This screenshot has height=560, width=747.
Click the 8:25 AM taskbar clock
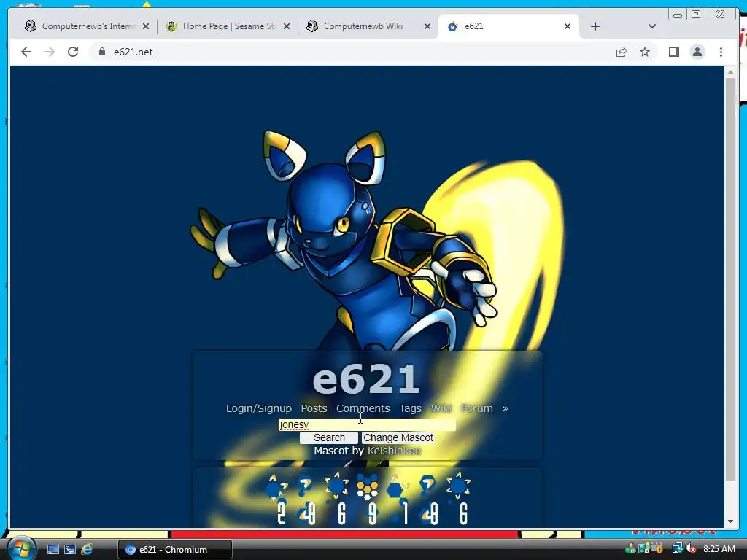point(719,549)
